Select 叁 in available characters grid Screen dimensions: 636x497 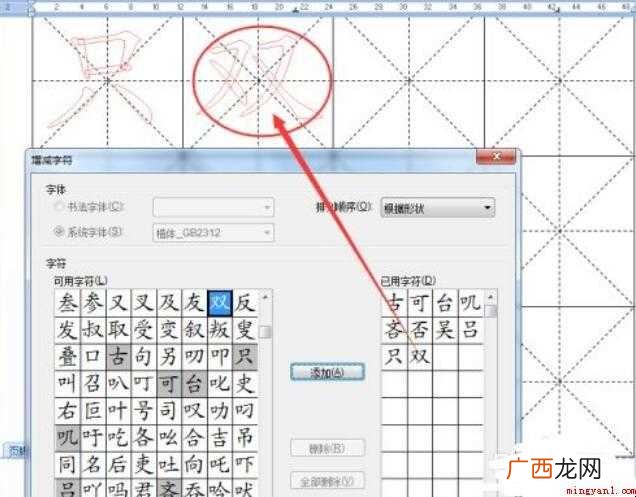67,303
